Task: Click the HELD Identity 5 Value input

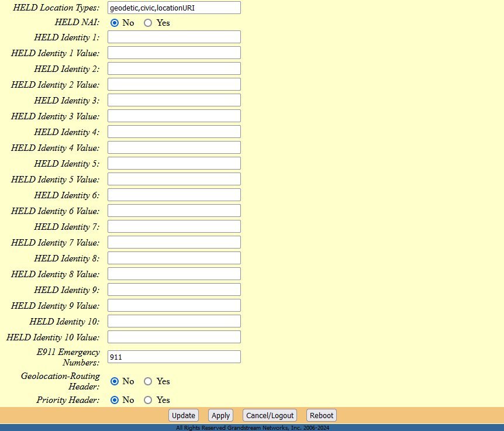Action: (x=174, y=179)
